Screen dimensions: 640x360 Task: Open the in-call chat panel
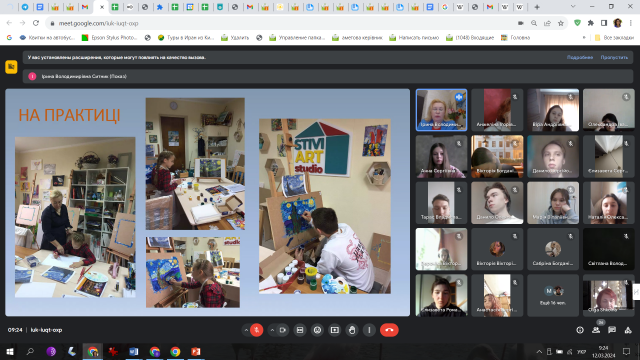pos(612,330)
